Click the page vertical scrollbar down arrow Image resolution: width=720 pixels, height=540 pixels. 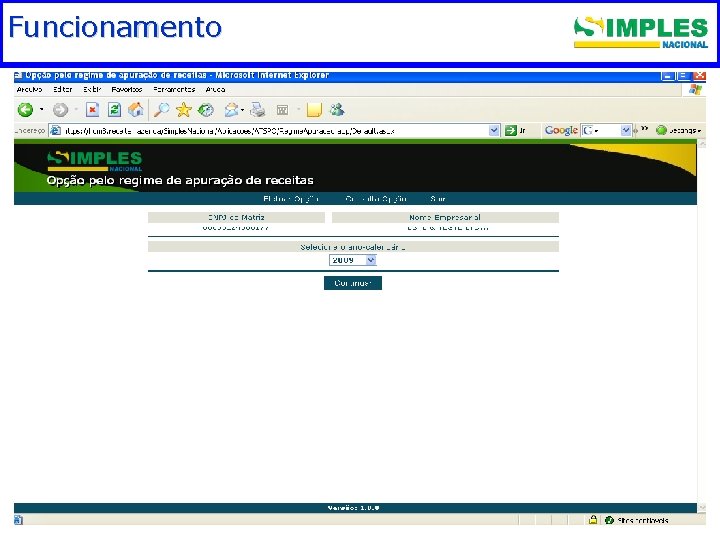pos(702,508)
